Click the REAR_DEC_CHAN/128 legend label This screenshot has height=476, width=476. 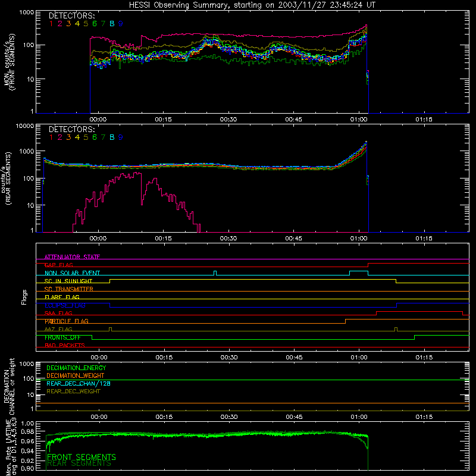pos(79,383)
